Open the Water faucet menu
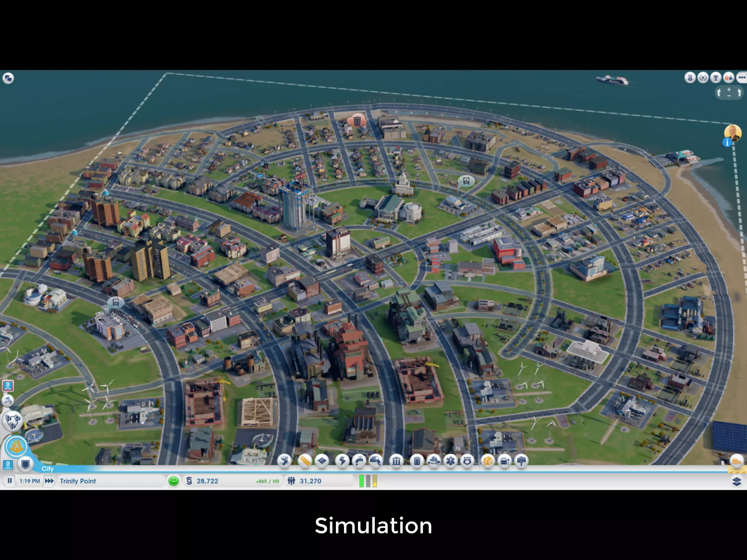The width and height of the screenshot is (747, 560). tap(359, 461)
